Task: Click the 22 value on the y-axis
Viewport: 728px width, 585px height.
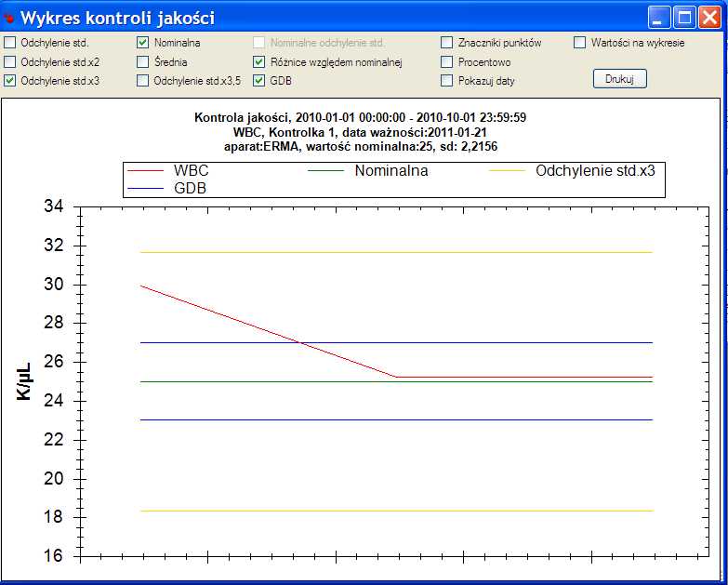Action: coord(53,440)
